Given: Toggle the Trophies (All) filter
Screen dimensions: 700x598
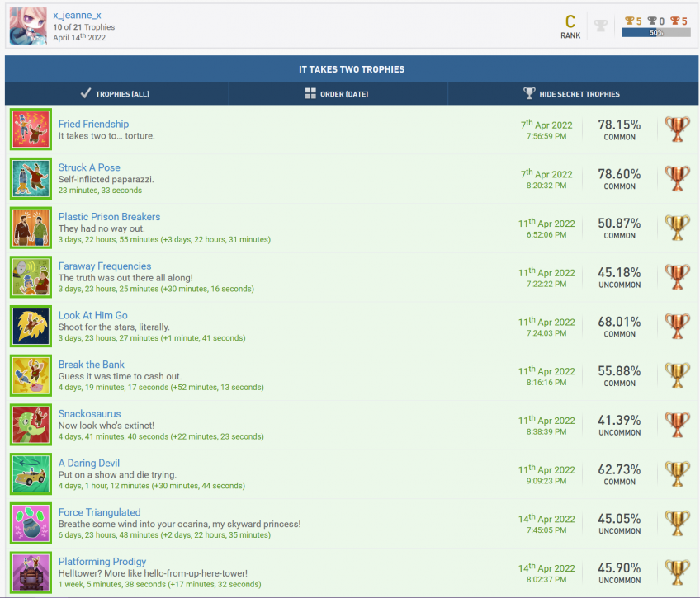Looking at the screenshot, I should [x=116, y=94].
